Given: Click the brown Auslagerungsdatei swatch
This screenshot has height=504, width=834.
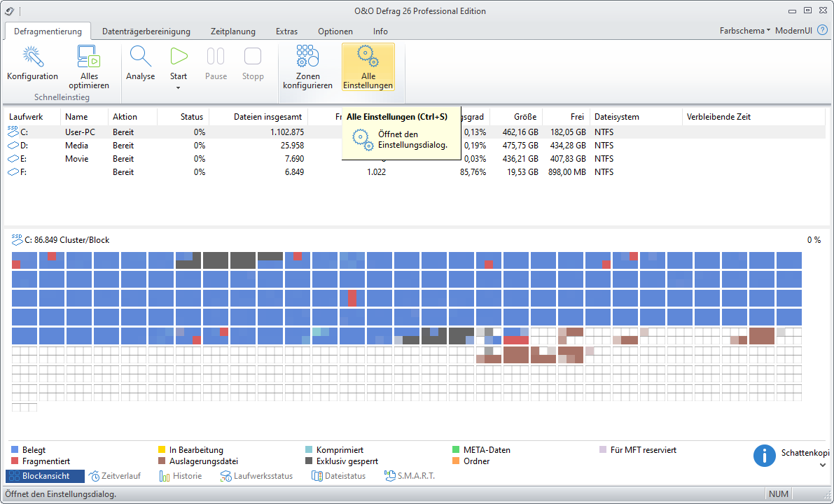Looking at the screenshot, I should point(162,461).
